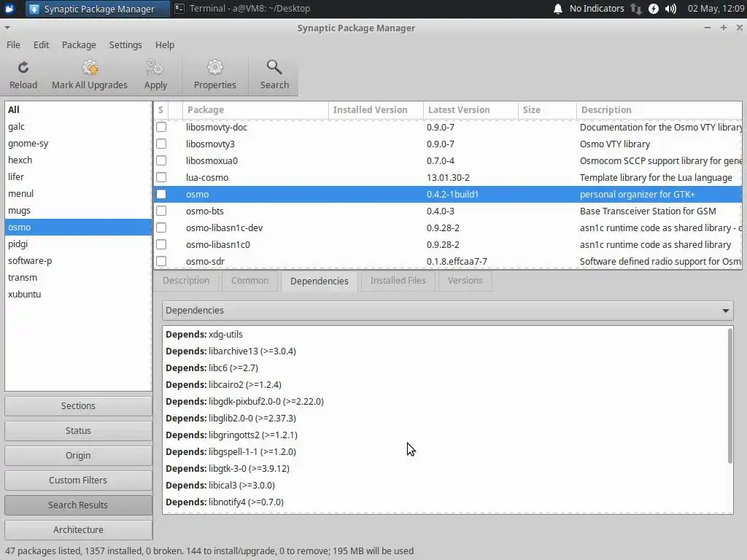Open the Help menu

point(165,44)
